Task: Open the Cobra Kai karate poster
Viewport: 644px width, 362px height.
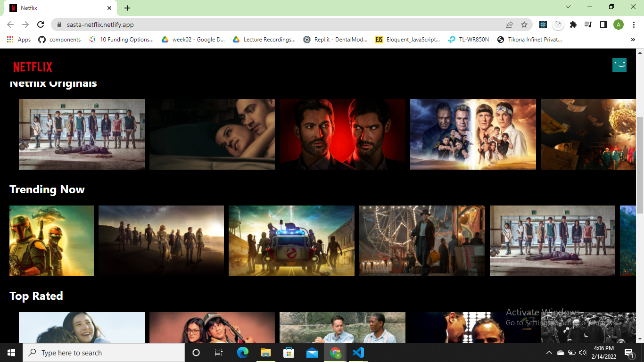Action: coord(473,134)
